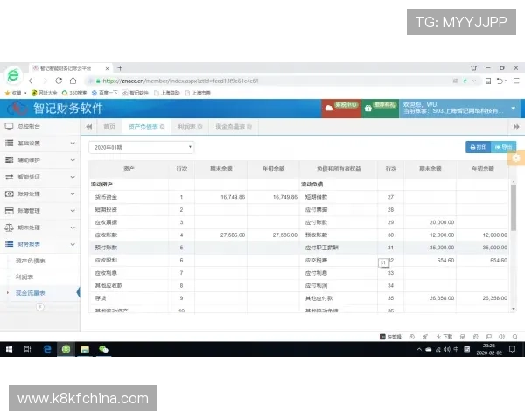
Task: Go back with the browser back arrow
Action: click(31, 80)
